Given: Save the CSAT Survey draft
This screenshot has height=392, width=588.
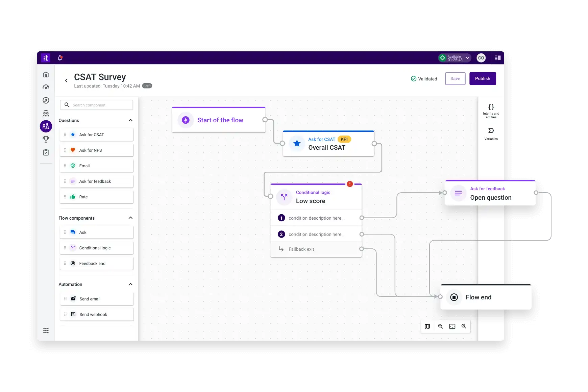Looking at the screenshot, I should (x=455, y=78).
